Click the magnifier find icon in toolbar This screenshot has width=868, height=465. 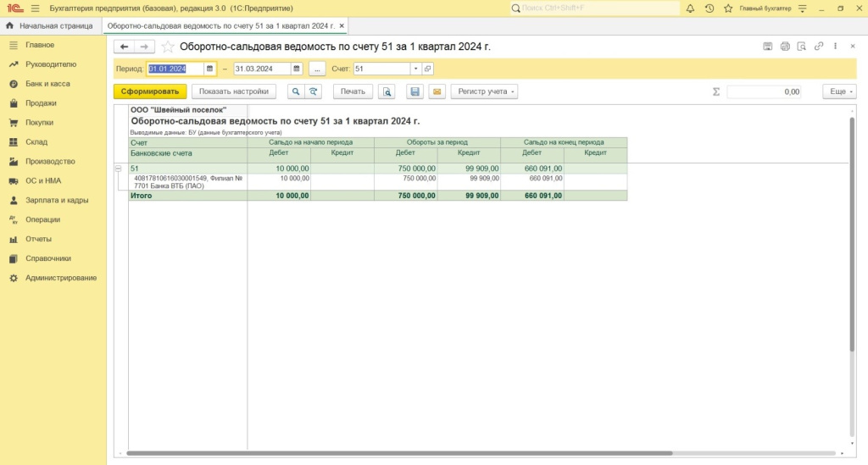[x=296, y=91]
